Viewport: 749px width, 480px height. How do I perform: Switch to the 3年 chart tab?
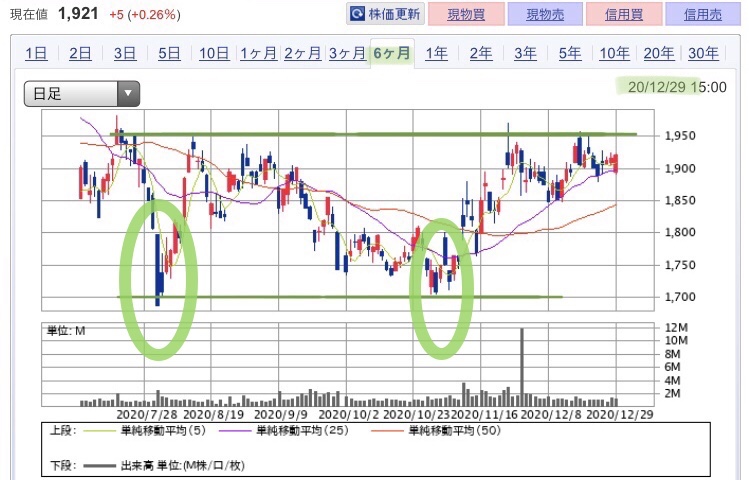[525, 53]
